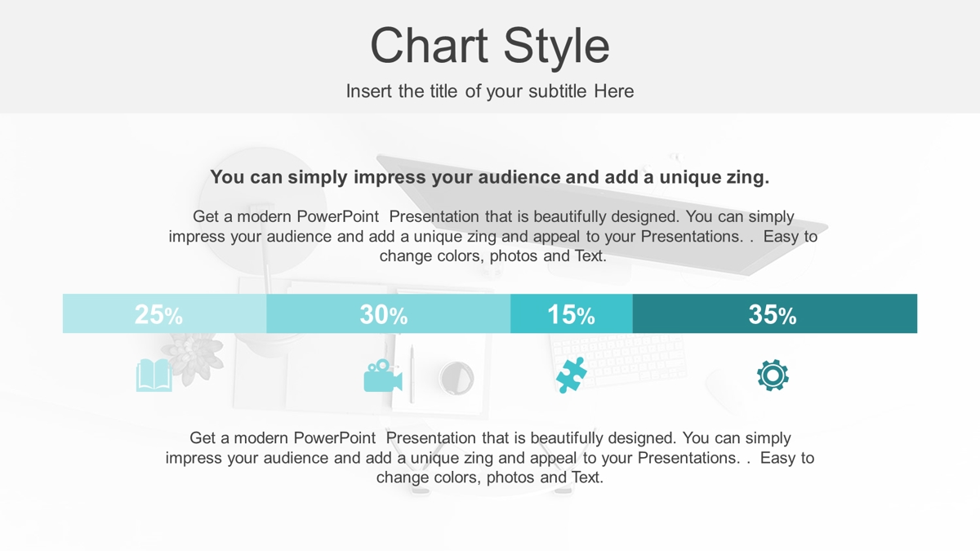Image resolution: width=980 pixels, height=551 pixels.
Task: Click the 25% label text
Action: pos(158,314)
